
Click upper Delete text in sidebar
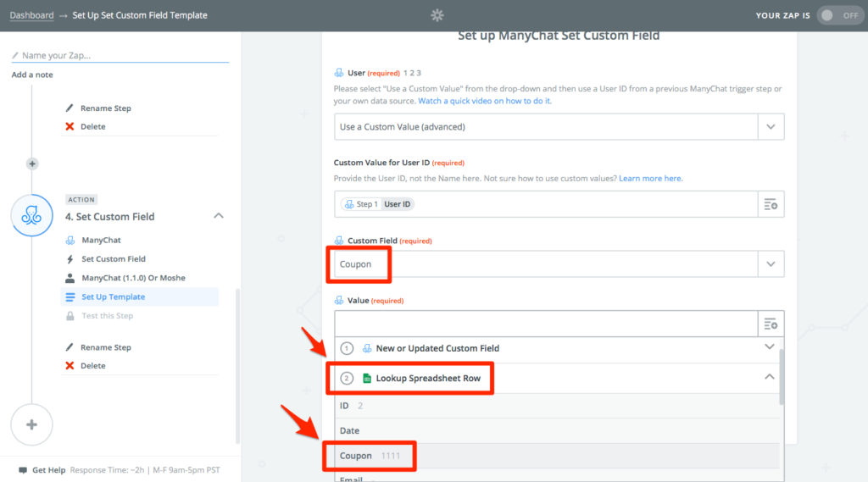(93, 127)
